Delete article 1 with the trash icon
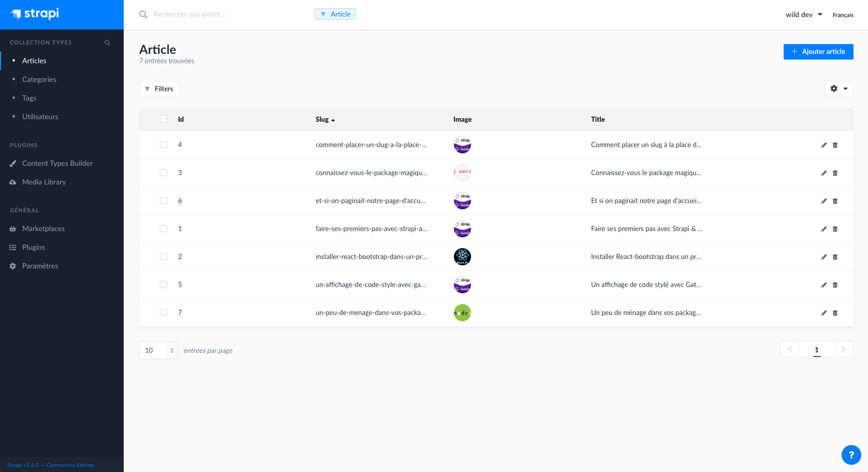This screenshot has height=472, width=868. 835,229
